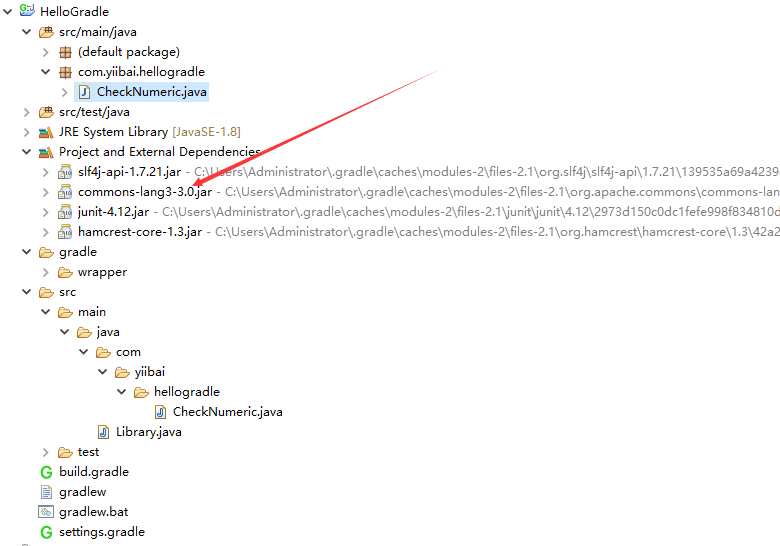Click the selected CheckNumeric.java file icon

(x=85, y=92)
